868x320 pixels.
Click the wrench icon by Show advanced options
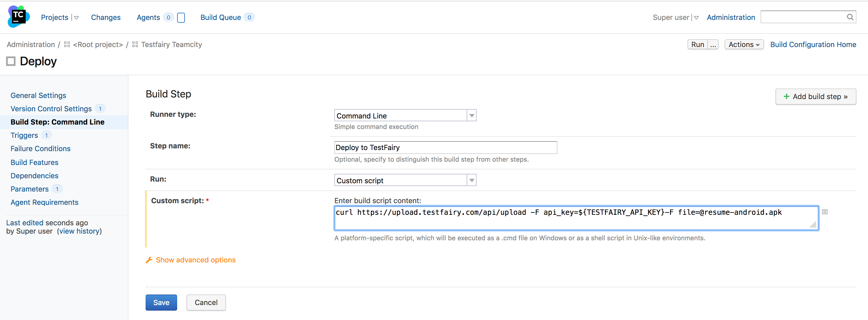[x=149, y=259]
